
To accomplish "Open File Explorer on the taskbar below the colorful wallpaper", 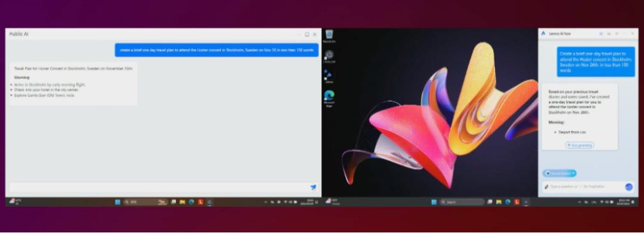I will (499, 202).
